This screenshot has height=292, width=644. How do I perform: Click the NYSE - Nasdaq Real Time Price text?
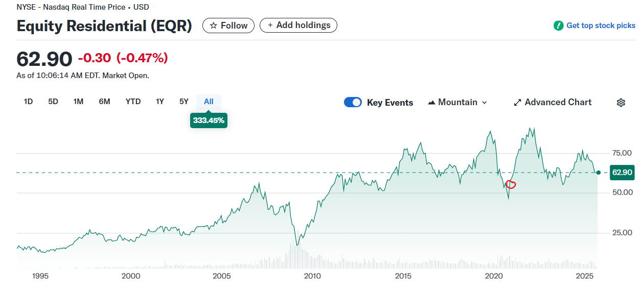71,7
